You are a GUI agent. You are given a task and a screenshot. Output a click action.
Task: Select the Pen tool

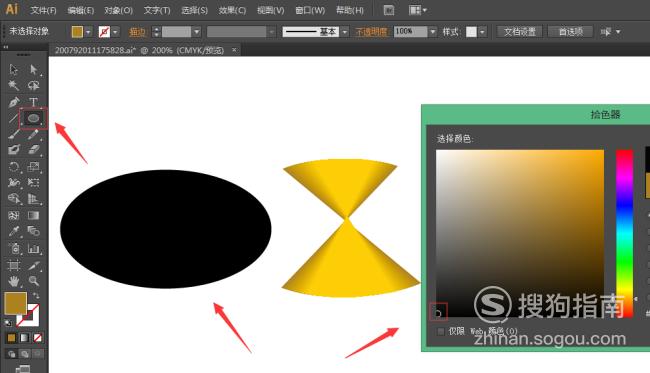pyautogui.click(x=14, y=102)
